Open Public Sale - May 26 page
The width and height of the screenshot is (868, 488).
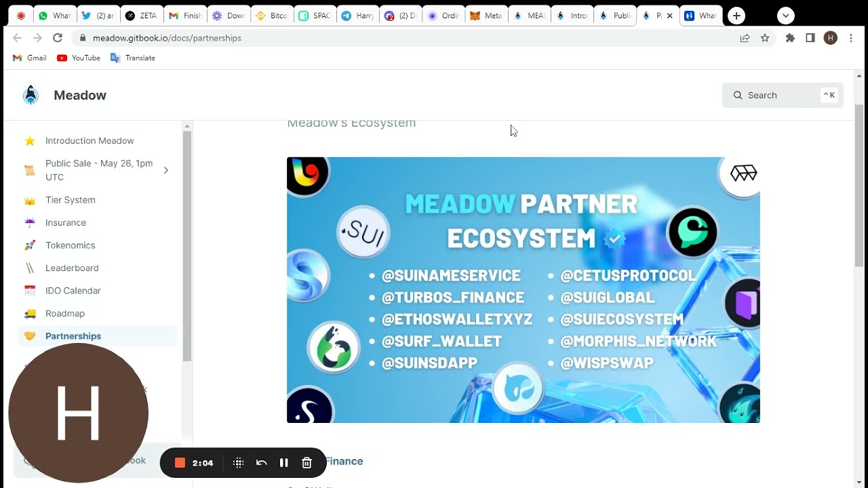click(x=99, y=170)
